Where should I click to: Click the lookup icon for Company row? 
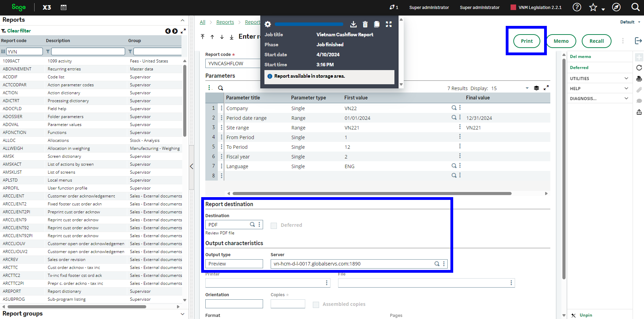click(454, 108)
